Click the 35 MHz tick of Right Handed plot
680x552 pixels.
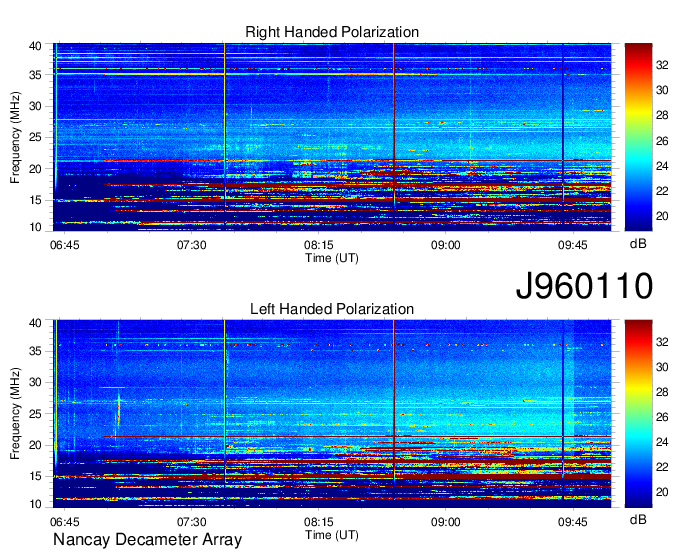(35, 75)
